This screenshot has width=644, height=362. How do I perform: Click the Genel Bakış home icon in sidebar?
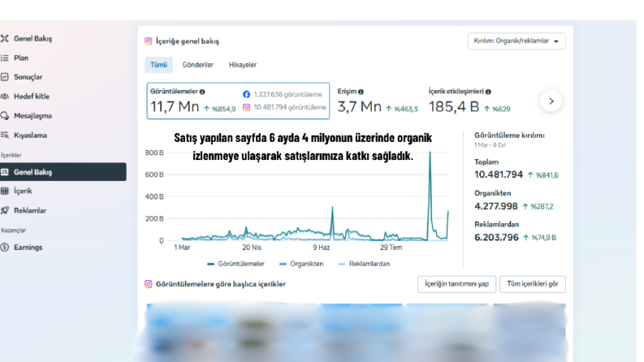[x=5, y=39]
